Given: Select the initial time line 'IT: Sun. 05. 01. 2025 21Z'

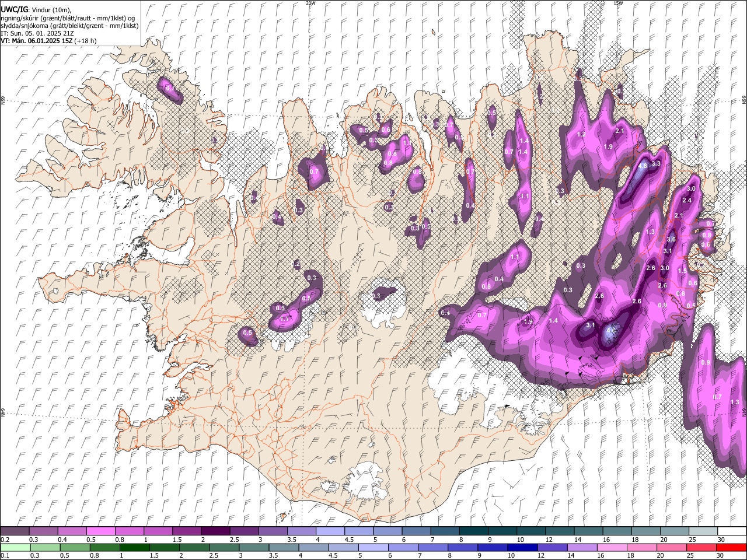Looking at the screenshot, I should coord(37,33).
